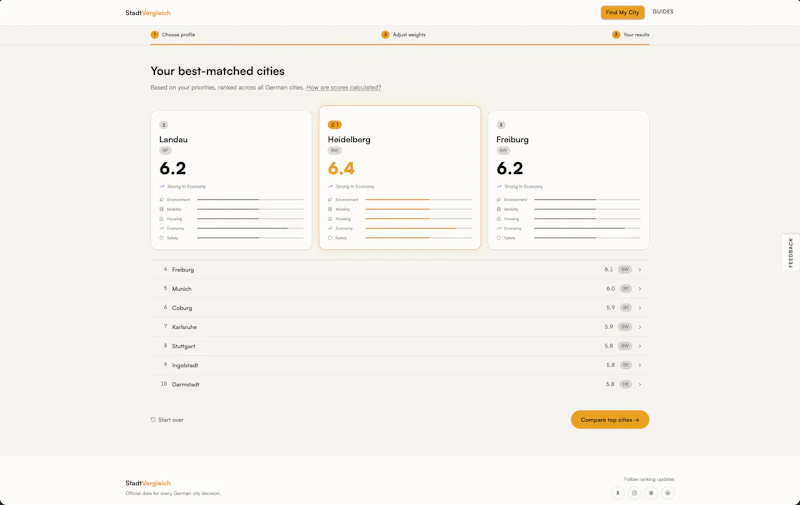Select the Munich row name
Viewport: 800px width, 505px height.
[x=182, y=289]
